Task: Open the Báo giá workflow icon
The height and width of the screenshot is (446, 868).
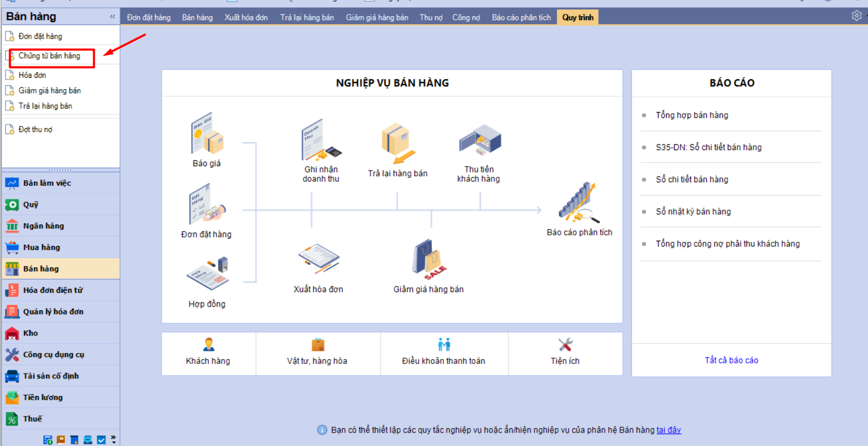Action: tap(207, 134)
